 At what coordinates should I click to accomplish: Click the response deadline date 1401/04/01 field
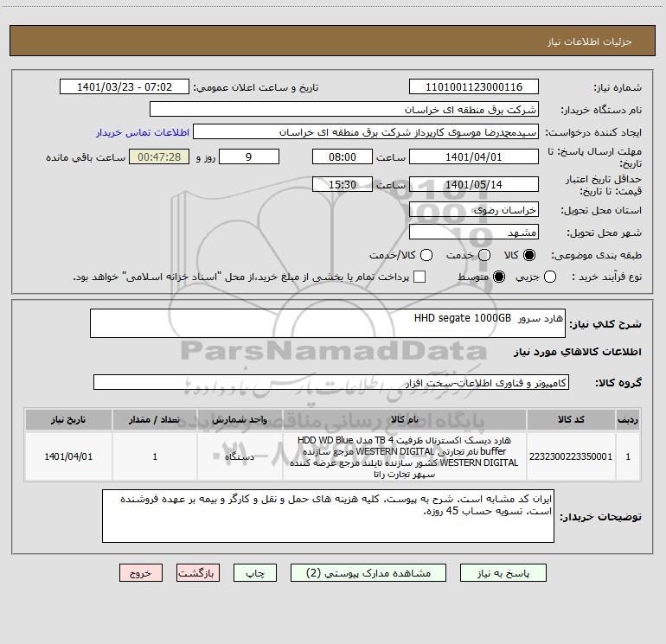[474, 156]
